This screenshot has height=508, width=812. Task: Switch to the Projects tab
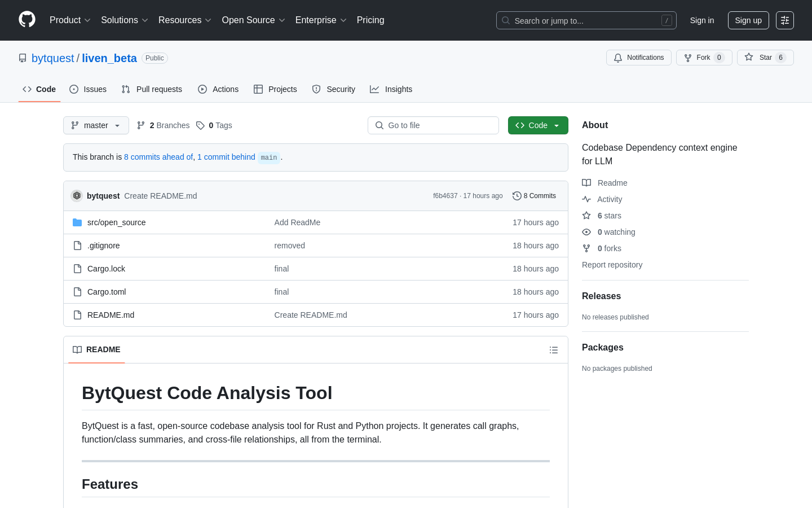click(275, 89)
